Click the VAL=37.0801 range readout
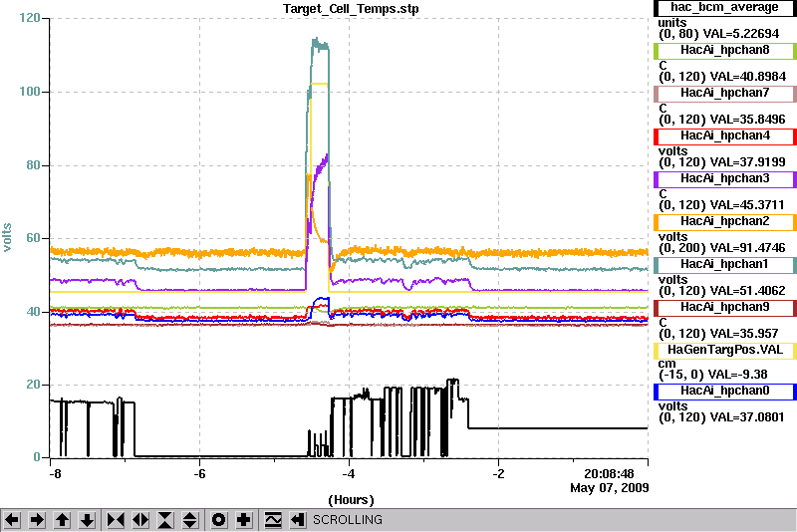 [721, 417]
